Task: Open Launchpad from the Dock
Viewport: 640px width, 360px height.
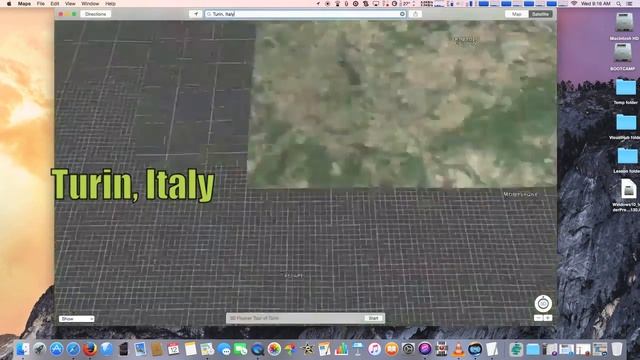Action: pyautogui.click(x=40, y=349)
